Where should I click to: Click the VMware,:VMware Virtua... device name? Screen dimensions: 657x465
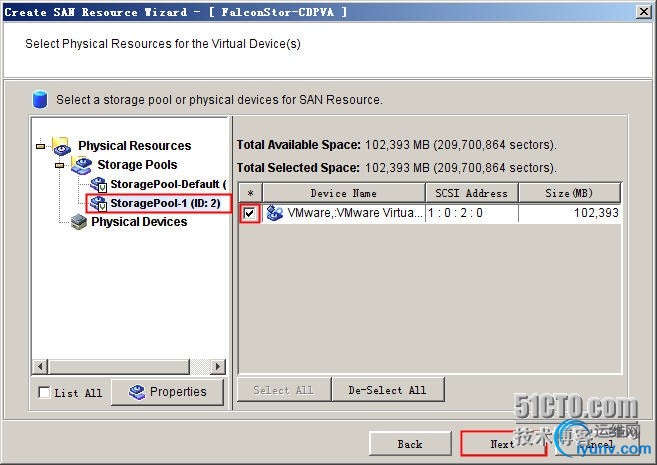(355, 213)
